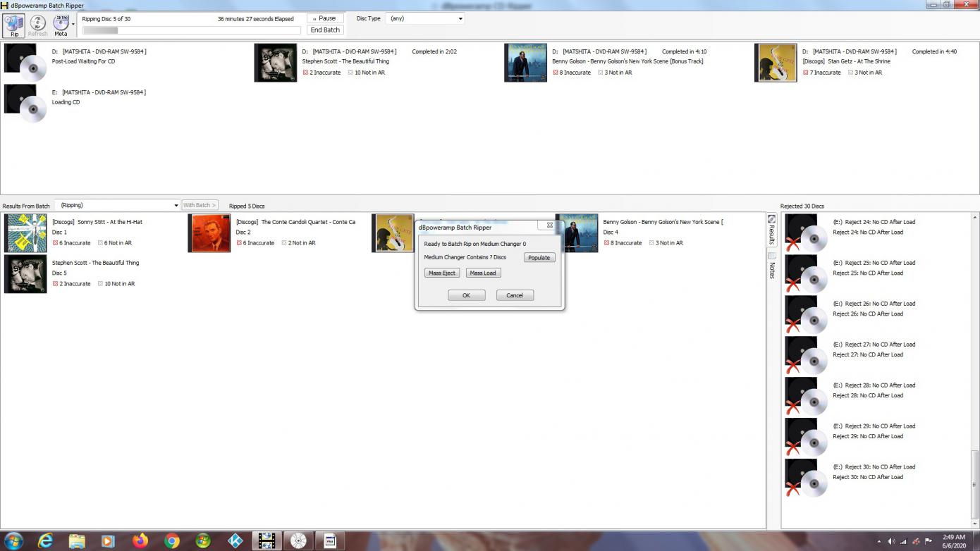
Task: Select the Sonny Stitt At the Hi-Hat cover
Action: [x=25, y=233]
